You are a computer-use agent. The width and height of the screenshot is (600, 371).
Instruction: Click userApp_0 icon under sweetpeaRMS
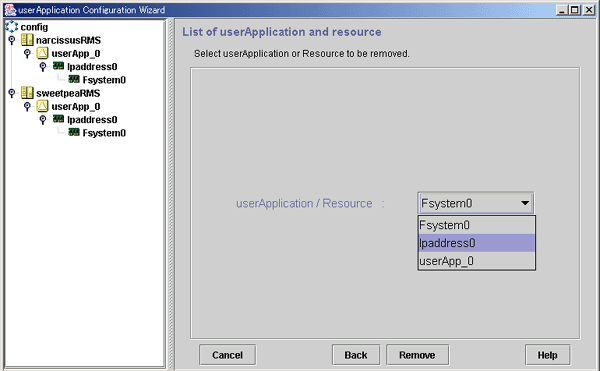42,106
